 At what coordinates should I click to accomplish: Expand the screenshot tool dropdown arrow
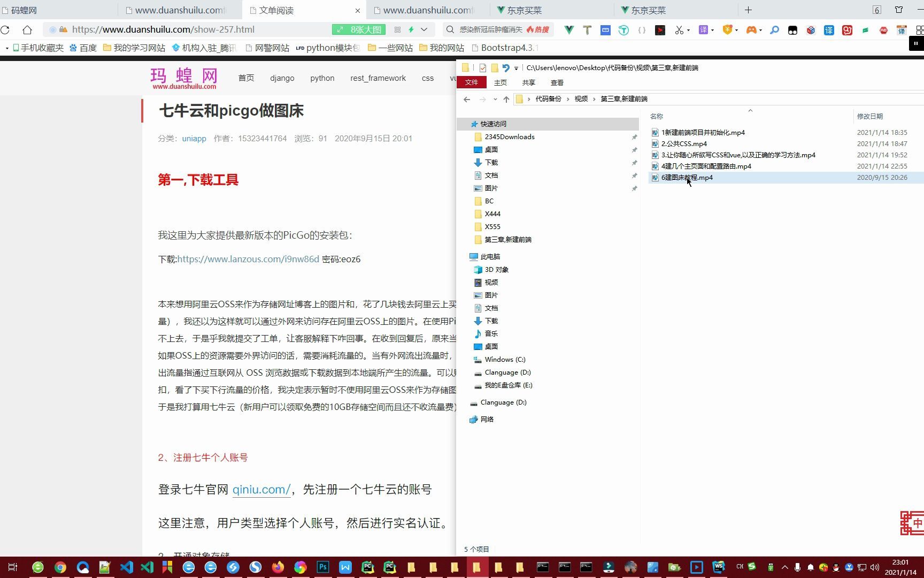point(688,31)
